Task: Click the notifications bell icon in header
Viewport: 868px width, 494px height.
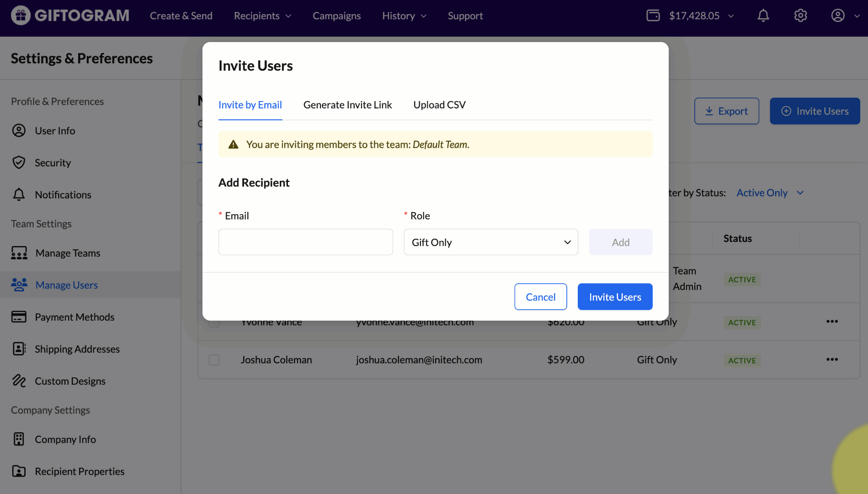Action: click(763, 16)
